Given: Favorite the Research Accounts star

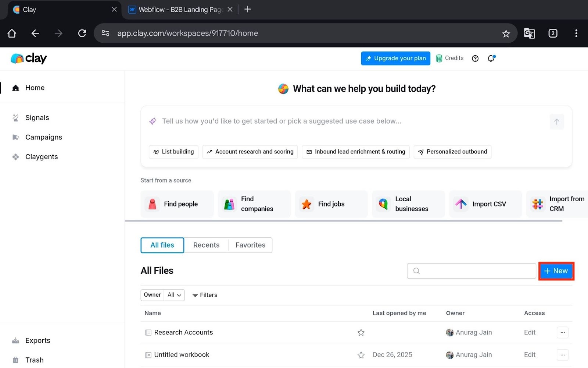Looking at the screenshot, I should click(x=361, y=333).
